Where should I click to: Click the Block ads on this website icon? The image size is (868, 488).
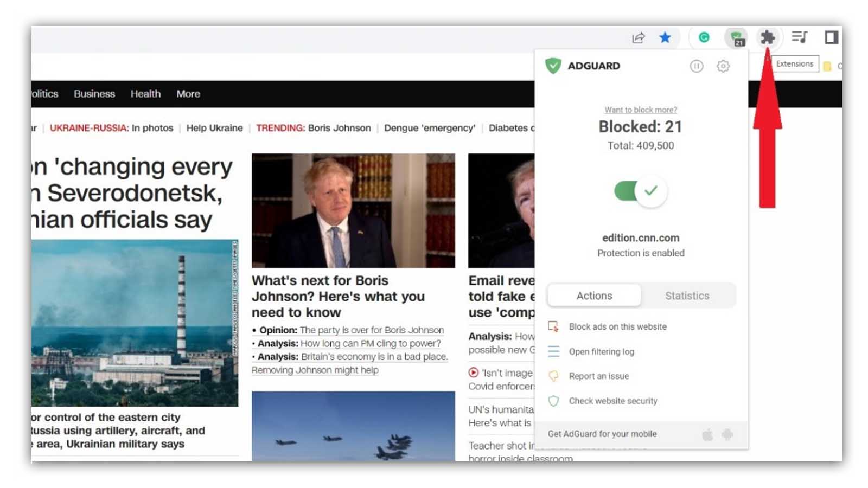pyautogui.click(x=553, y=326)
